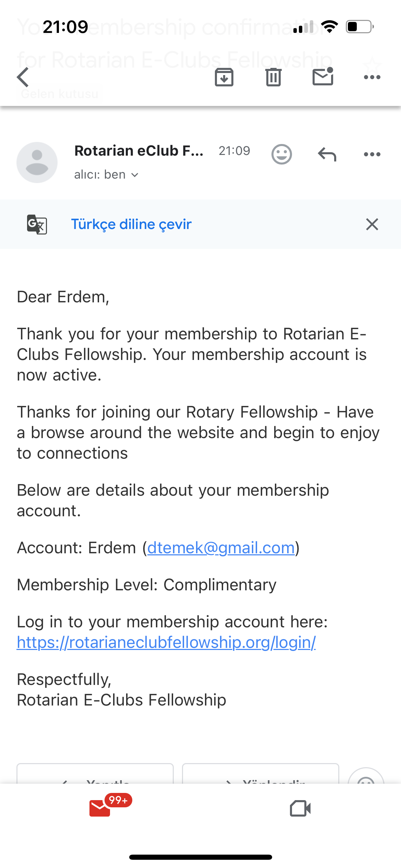
Task: Tap the sender name Rotarian eClub F...
Action: pos(139,151)
